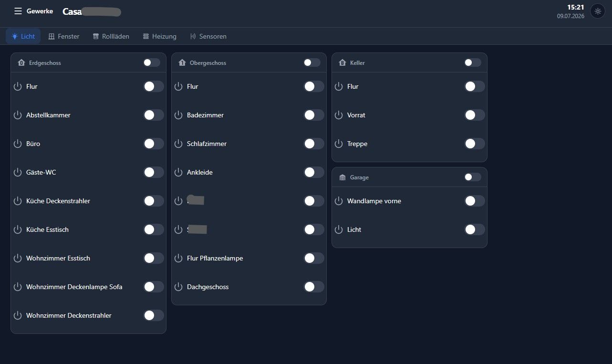Open the Heizung tab
The image size is (612, 364).
160,36
